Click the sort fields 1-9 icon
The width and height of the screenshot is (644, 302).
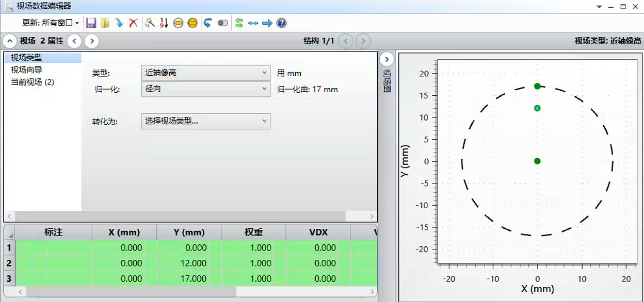[164, 23]
